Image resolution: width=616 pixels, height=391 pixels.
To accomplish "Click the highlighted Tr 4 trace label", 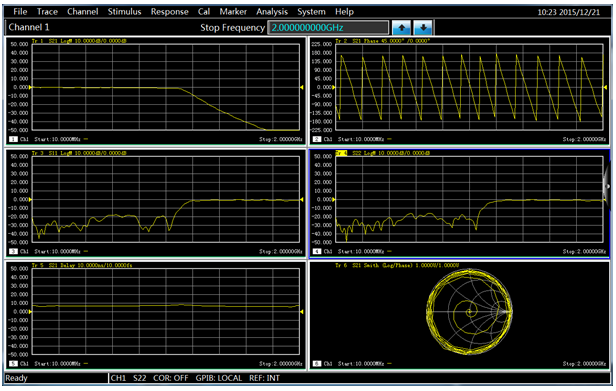I will pos(341,153).
